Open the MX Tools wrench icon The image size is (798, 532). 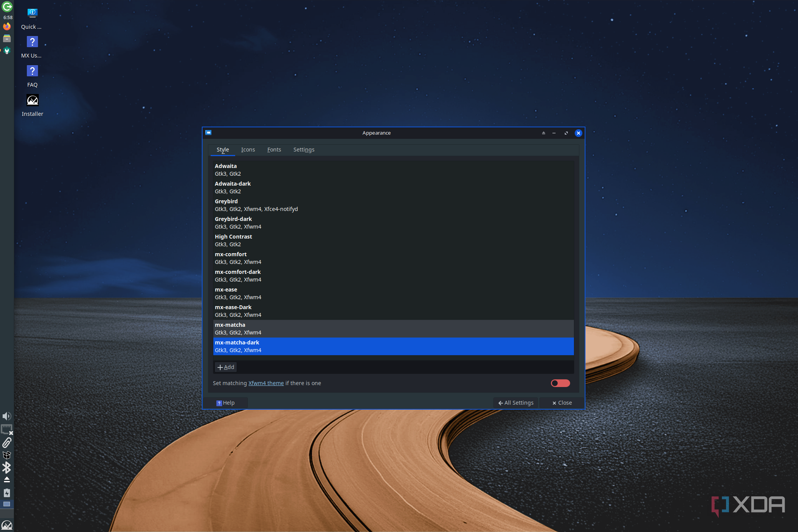7,50
